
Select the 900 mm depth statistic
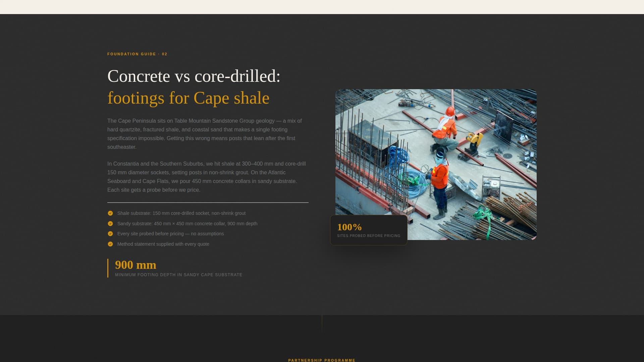[136, 265]
